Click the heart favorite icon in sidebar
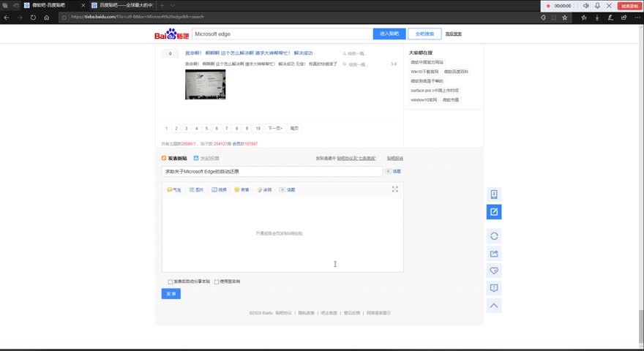This screenshot has width=644, height=351. (494, 271)
